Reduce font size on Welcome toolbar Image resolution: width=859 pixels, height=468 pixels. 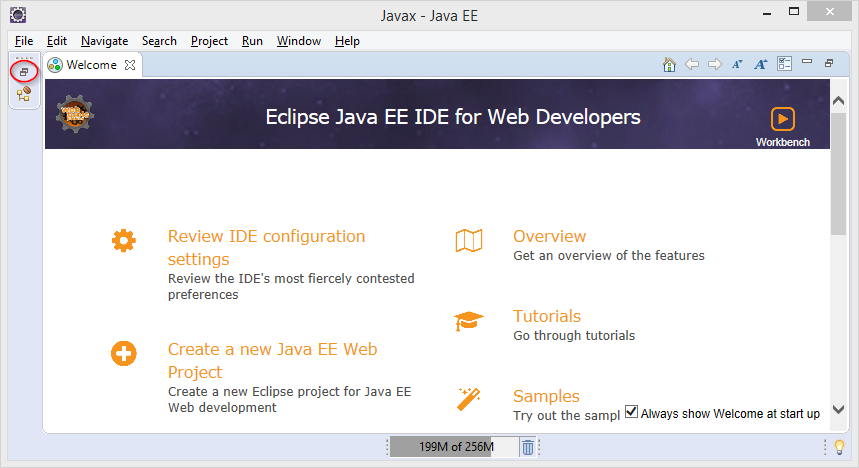pos(737,65)
